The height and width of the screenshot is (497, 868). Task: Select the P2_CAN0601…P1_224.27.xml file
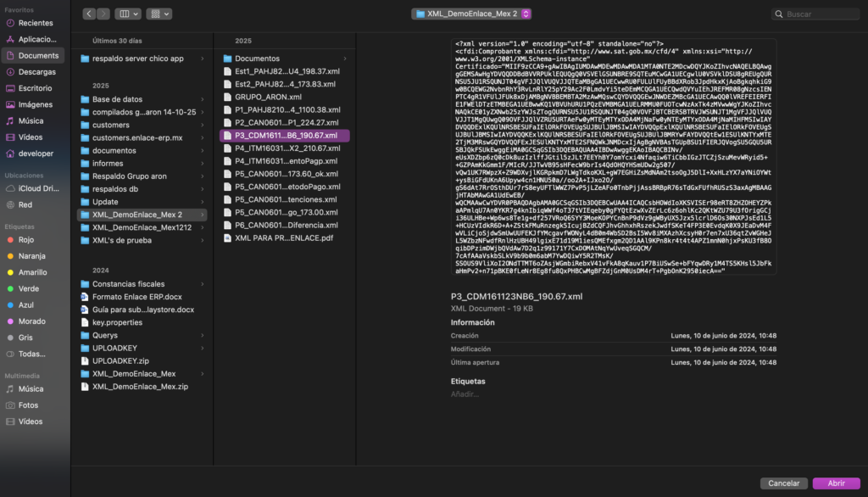tap(285, 123)
